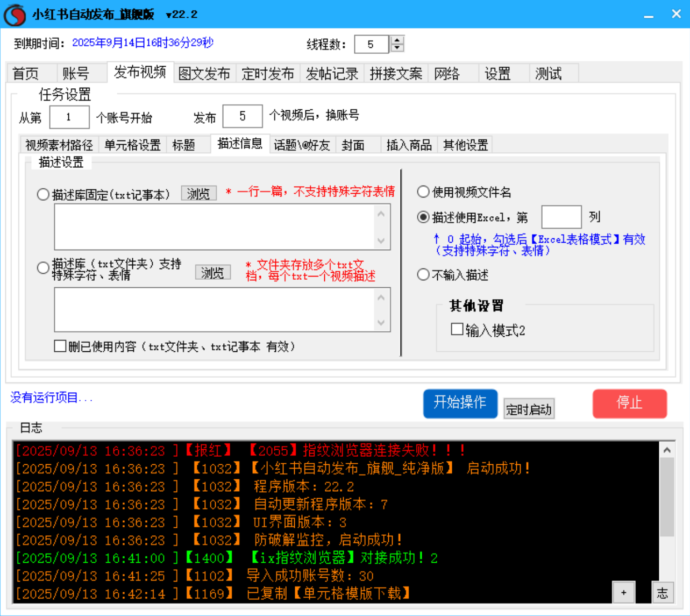Screen dimensions: 690x616
Task: Enable the 输入模式2 checkbox
Action: click(457, 329)
